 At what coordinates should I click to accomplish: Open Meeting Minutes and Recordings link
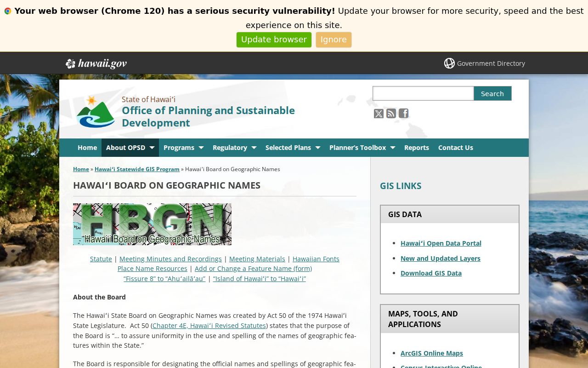170,259
